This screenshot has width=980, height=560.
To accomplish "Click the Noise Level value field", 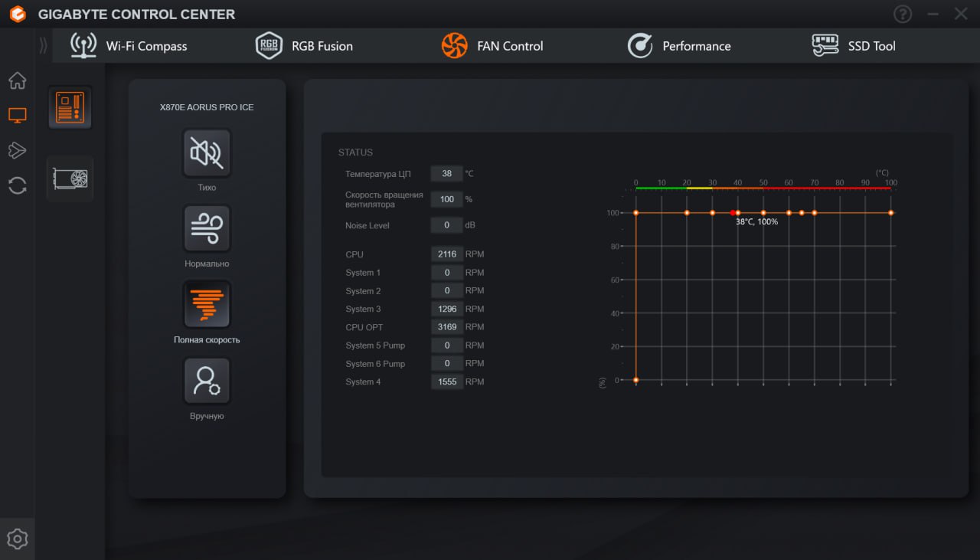I will coord(447,225).
